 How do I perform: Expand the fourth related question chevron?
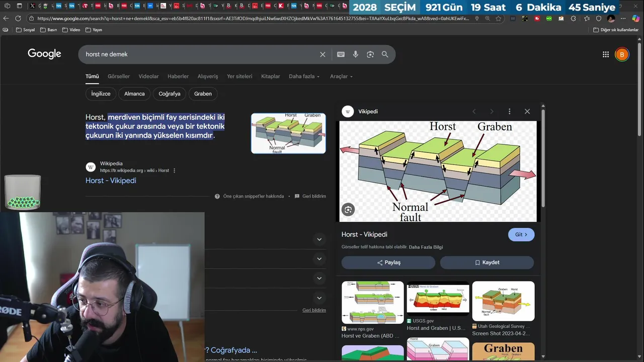319,298
